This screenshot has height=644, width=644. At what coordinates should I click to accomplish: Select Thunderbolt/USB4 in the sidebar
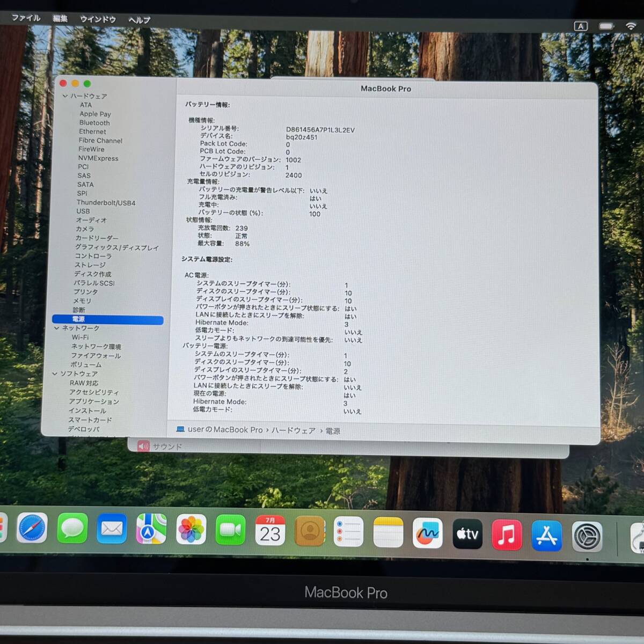pyautogui.click(x=106, y=203)
